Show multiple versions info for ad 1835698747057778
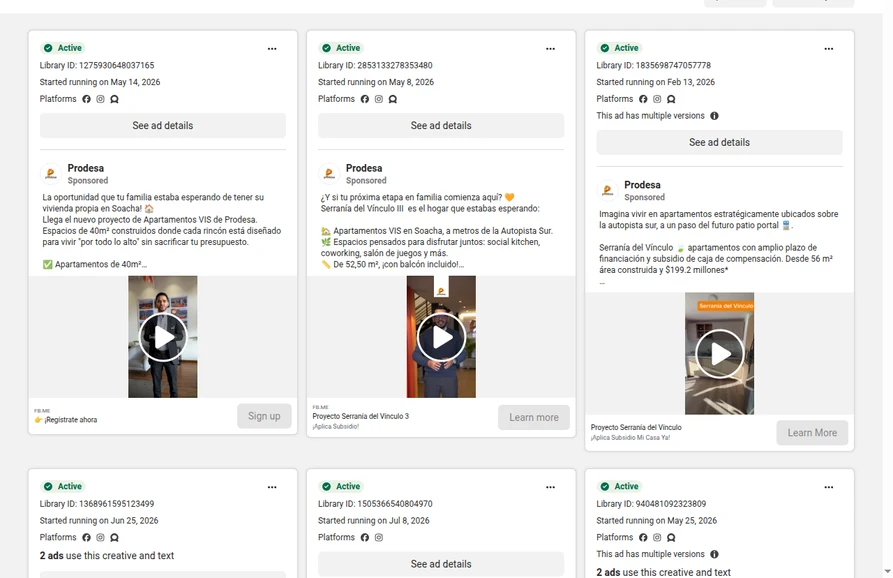This screenshot has height=578, width=893. pos(714,116)
